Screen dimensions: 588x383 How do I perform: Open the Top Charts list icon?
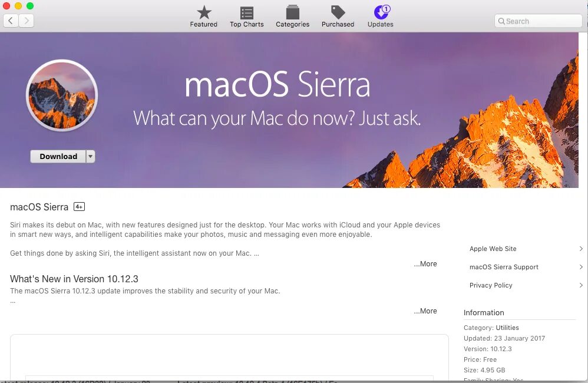coord(247,12)
